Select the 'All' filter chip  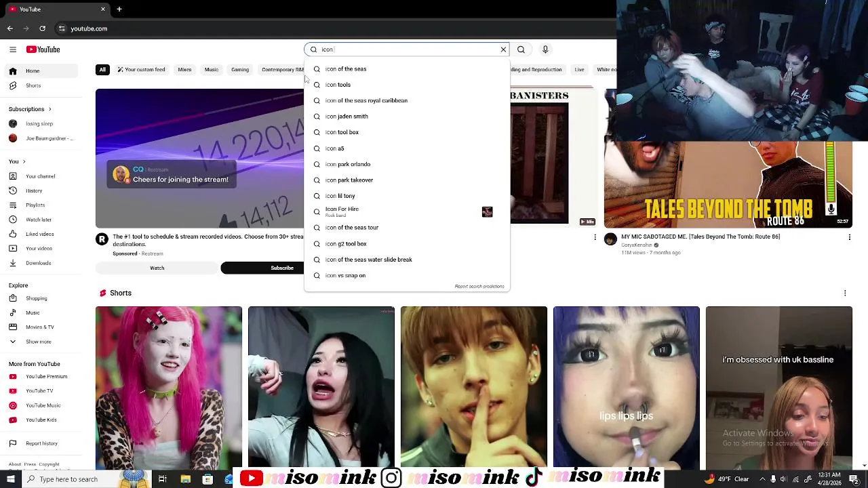coord(102,70)
